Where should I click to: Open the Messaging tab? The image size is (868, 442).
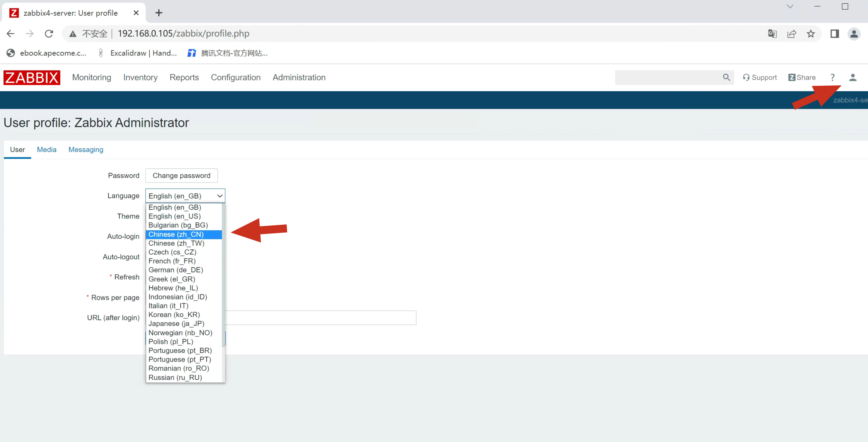pyautogui.click(x=86, y=150)
